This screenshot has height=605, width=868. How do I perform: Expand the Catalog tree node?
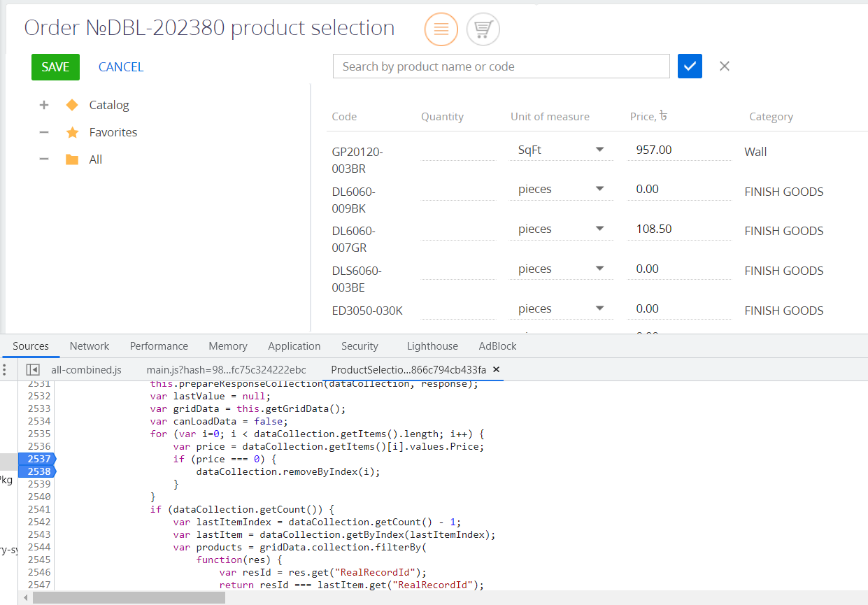tap(44, 105)
